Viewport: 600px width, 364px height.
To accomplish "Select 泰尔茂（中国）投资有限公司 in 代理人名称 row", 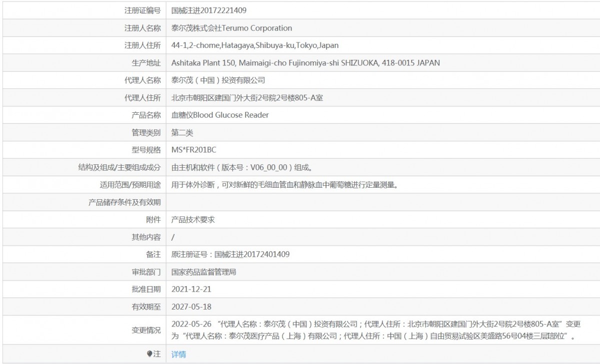I will [218, 80].
